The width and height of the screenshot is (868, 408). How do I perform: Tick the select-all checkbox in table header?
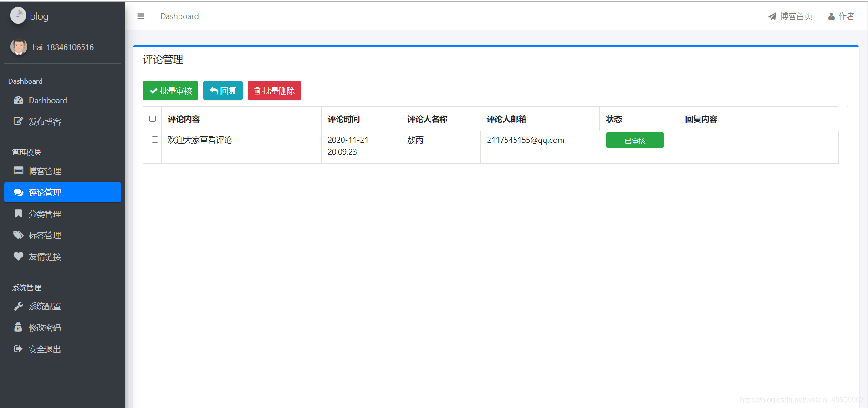pos(153,119)
